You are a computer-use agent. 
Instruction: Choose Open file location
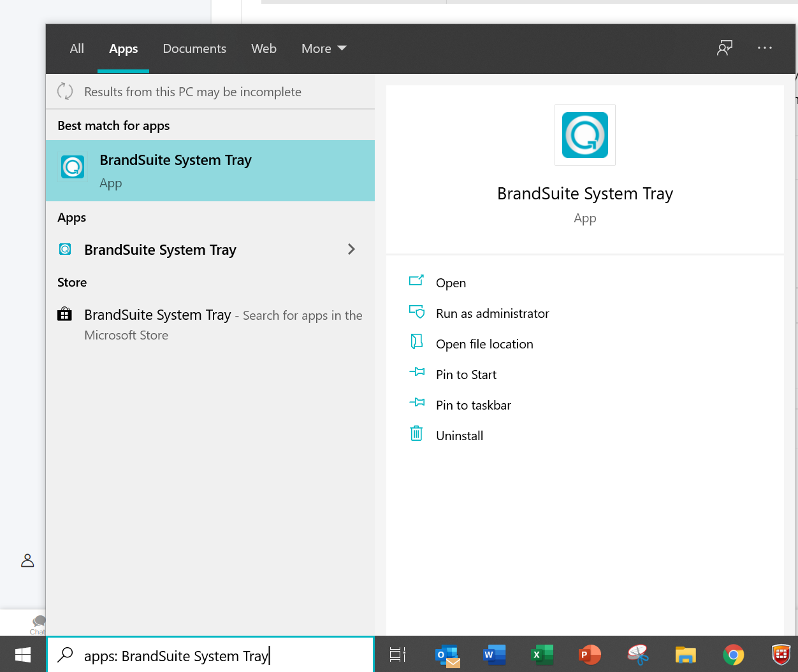pos(484,344)
